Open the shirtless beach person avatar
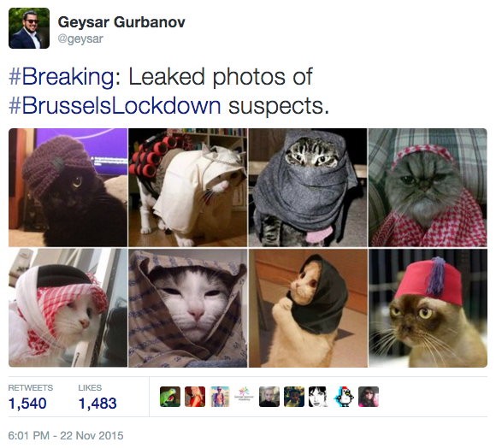This screenshot has height=448, width=496. pyautogui.click(x=220, y=397)
